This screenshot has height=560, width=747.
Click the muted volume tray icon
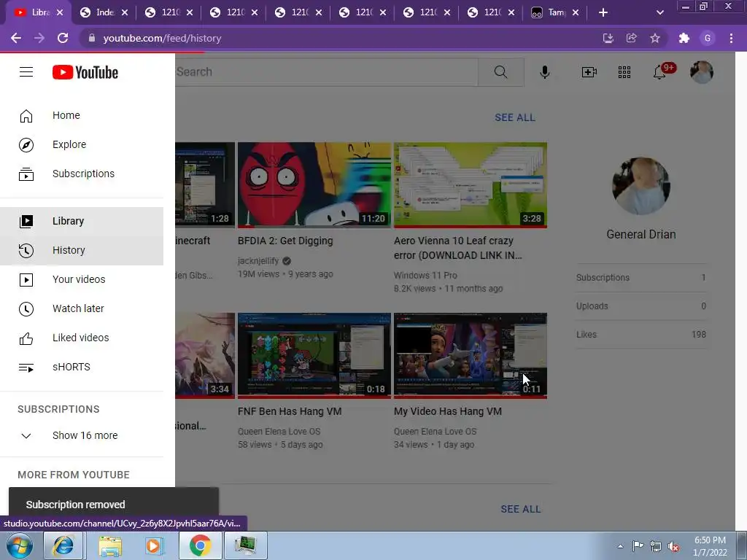click(673, 546)
